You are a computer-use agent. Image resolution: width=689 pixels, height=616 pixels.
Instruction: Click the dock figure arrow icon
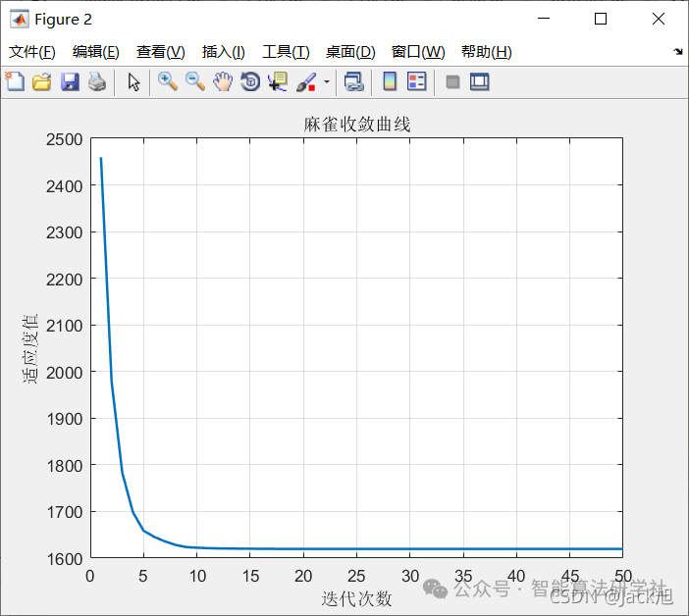[x=678, y=51]
